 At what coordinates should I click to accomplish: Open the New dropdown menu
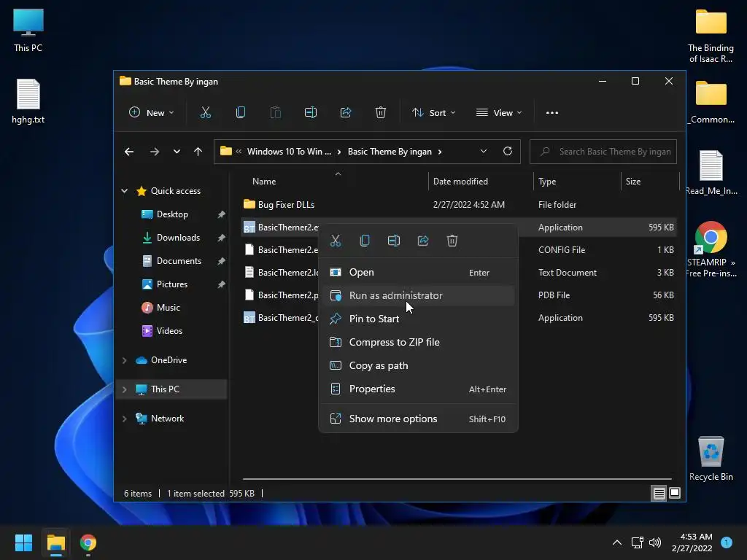tap(152, 113)
